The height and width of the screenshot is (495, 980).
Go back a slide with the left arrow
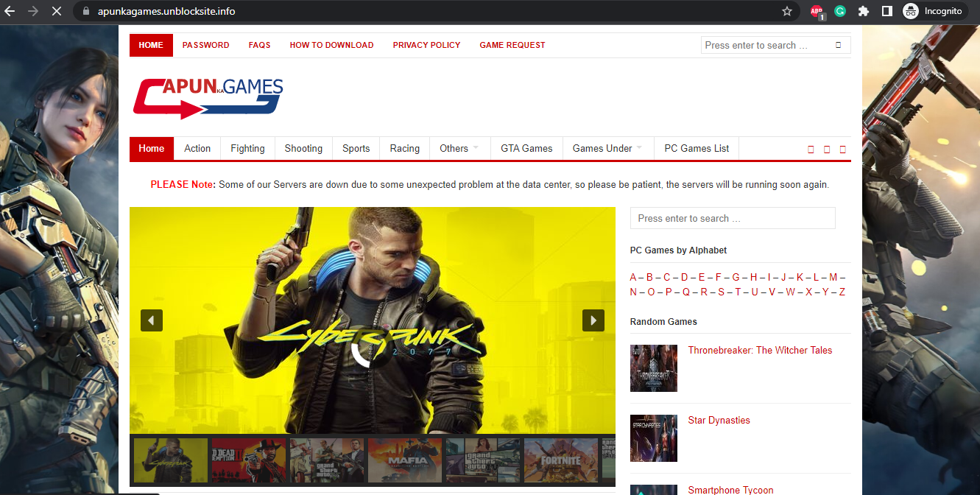pyautogui.click(x=152, y=320)
